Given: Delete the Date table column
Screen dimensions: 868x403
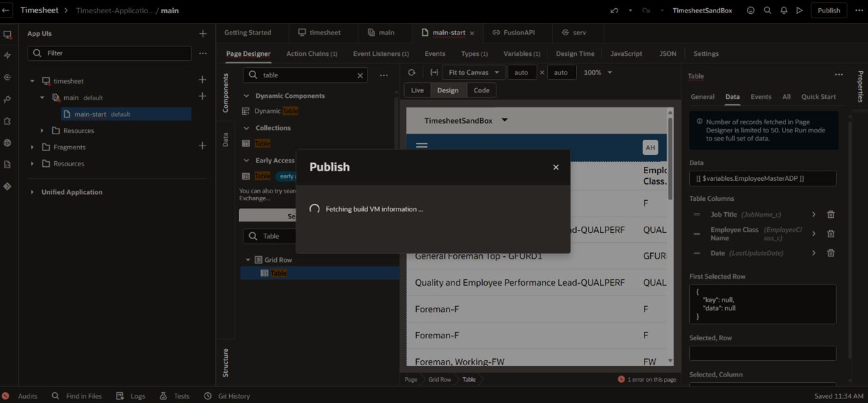Looking at the screenshot, I should pos(830,253).
